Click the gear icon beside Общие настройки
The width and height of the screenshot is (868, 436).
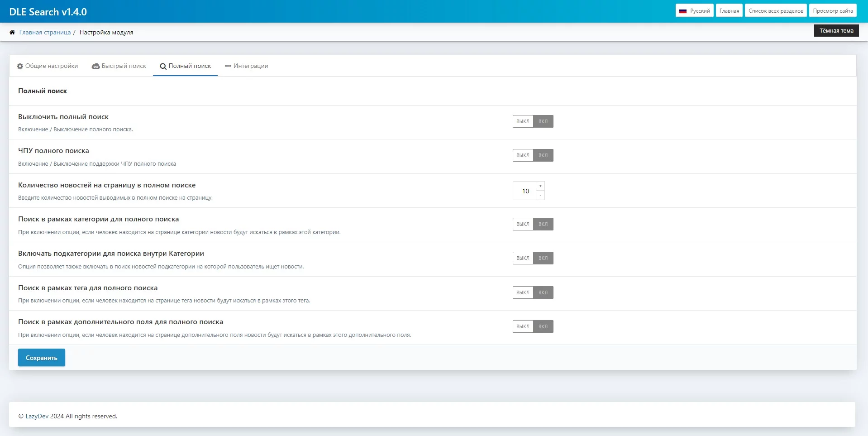[x=20, y=66]
